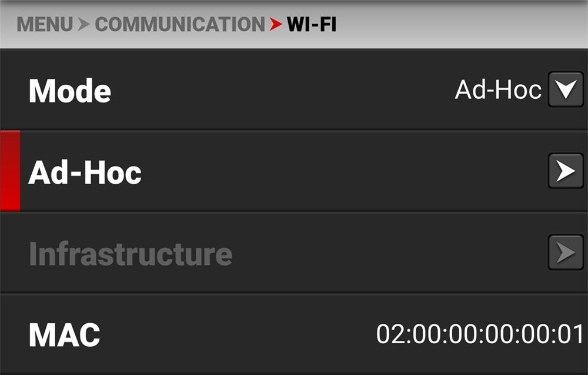Click the greyed Infrastructure right-arrow icon

point(566,252)
